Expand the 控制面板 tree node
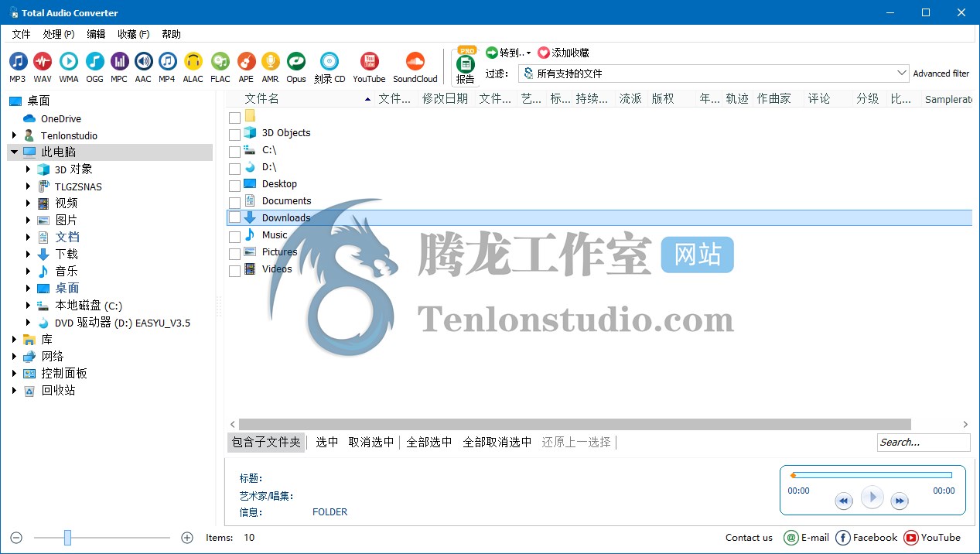Viewport: 980px width, 554px height. (x=14, y=373)
